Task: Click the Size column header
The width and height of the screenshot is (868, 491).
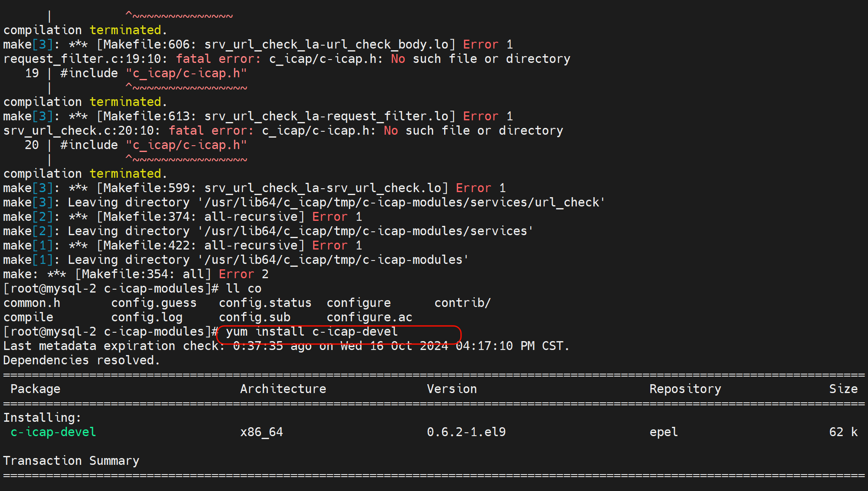Action: (843, 389)
